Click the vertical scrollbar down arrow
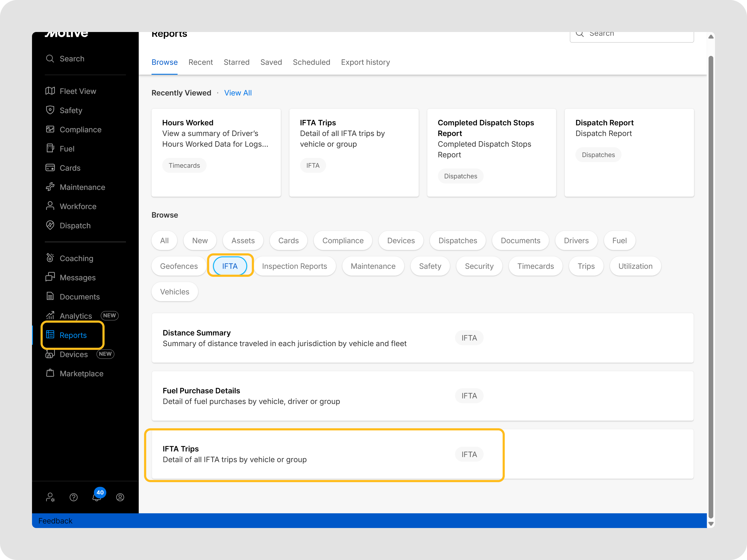The height and width of the screenshot is (560, 747). [711, 524]
